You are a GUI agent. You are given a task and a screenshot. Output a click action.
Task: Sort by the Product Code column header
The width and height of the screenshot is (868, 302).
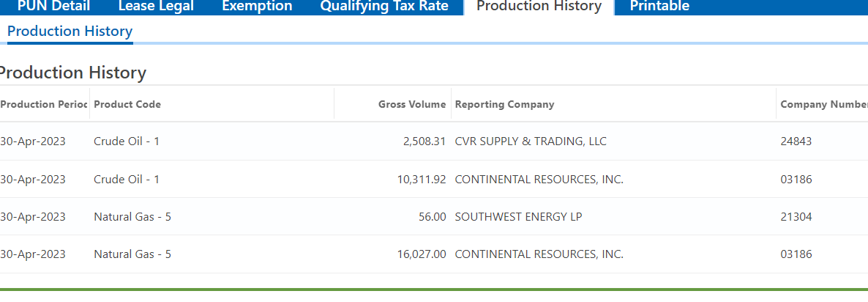(127, 104)
